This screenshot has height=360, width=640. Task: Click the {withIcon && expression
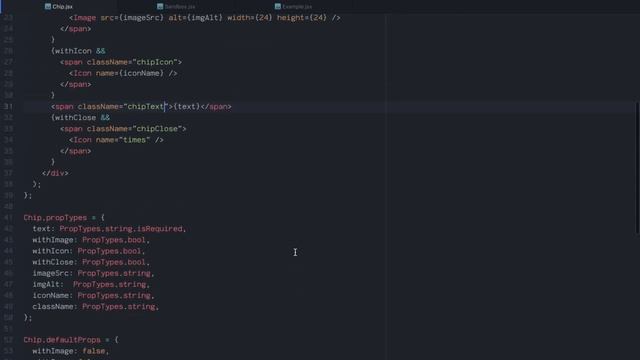coord(78,51)
